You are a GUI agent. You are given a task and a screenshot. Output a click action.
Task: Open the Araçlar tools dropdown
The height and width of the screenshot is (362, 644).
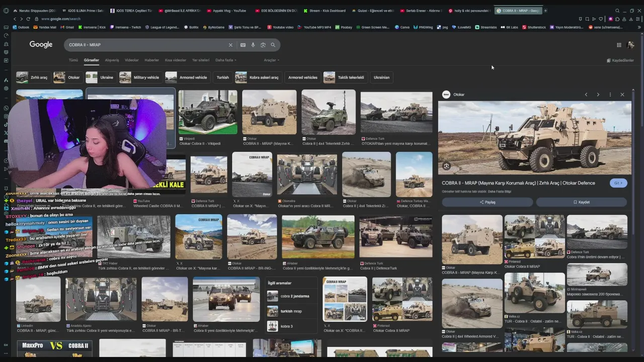pos(271,60)
